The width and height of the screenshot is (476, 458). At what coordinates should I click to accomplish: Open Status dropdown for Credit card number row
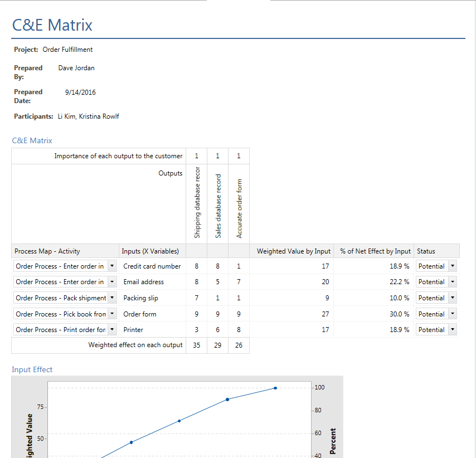point(452,266)
